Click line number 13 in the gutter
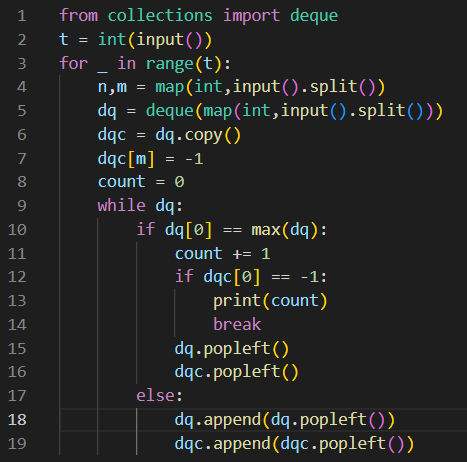This screenshot has height=462, width=467. coord(17,301)
